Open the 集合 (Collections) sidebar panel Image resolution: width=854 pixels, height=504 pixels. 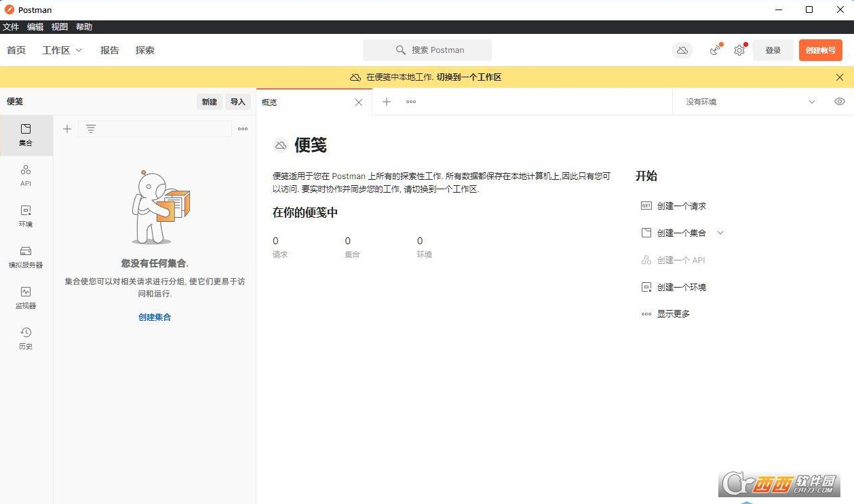tap(26, 135)
